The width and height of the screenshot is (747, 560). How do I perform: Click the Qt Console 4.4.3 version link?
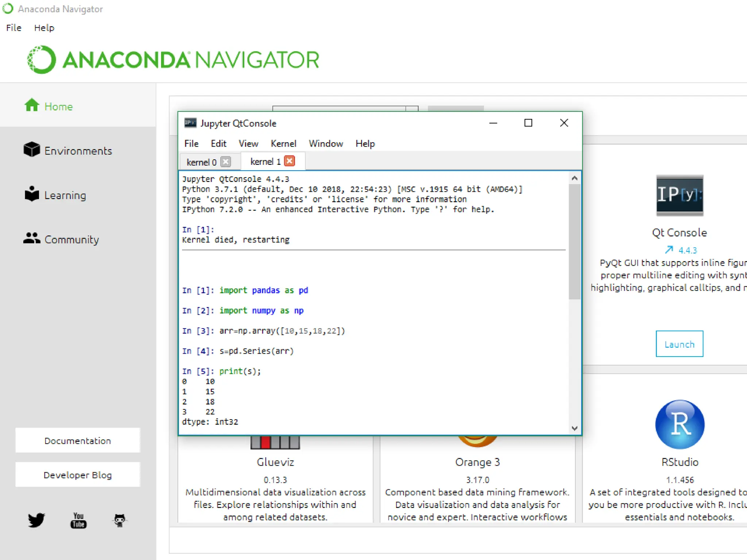point(688,250)
